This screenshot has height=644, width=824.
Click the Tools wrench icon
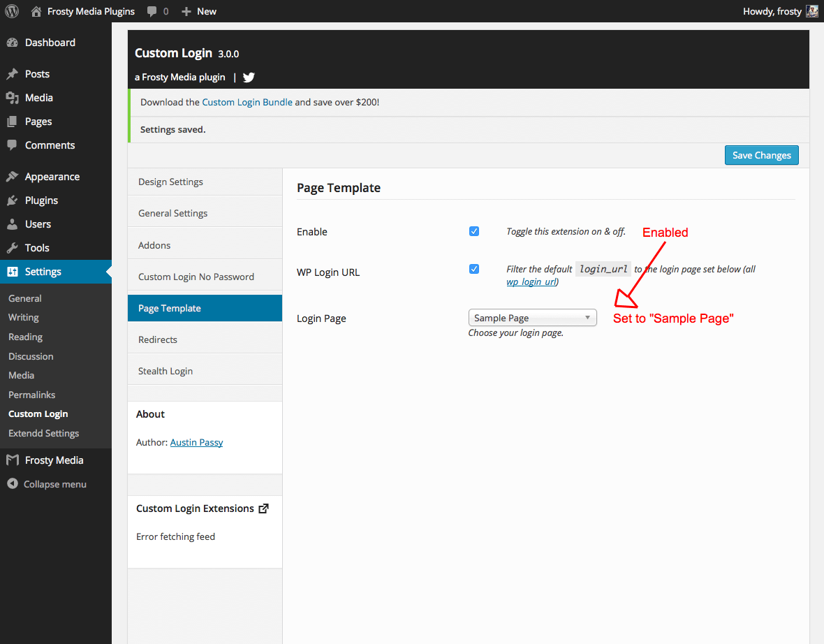tap(12, 247)
